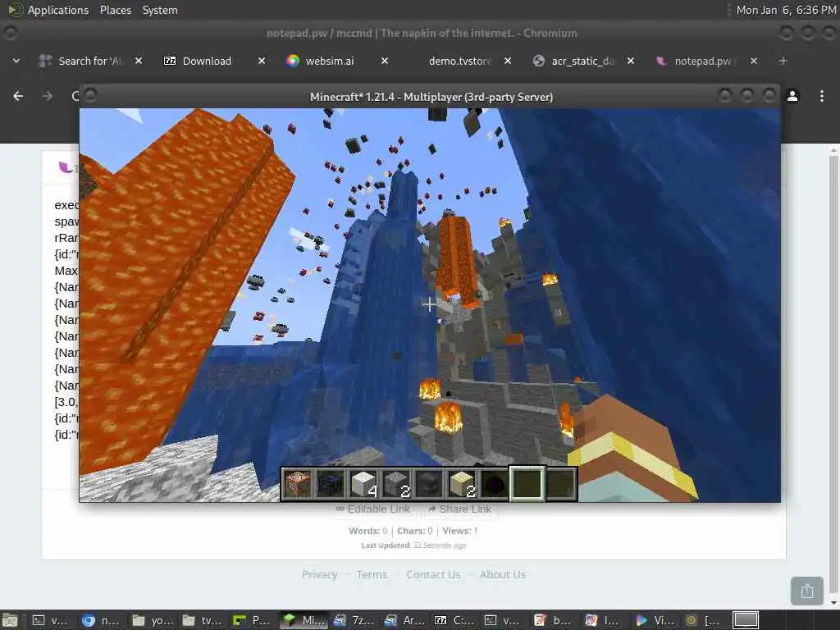The image size is (840, 630).
Task: Close the acr_static_da tab
Action: coord(631,61)
